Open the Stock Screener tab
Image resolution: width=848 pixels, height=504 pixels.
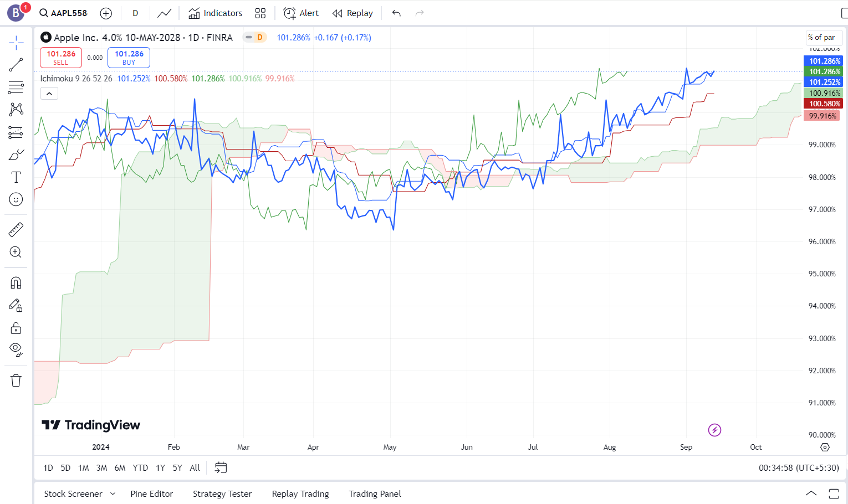click(73, 494)
